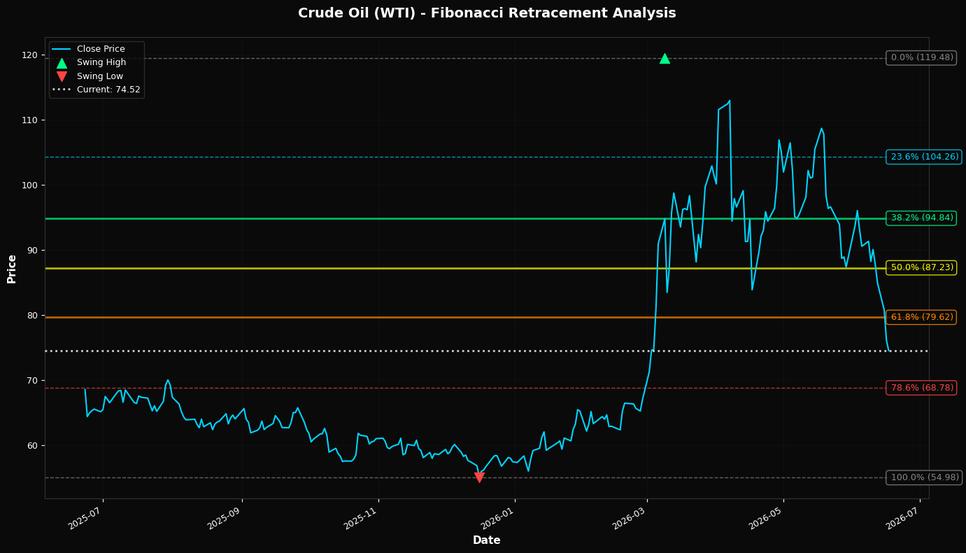Click the green Swing High triangle marker
The width and height of the screenshot is (966, 553).
pos(664,59)
